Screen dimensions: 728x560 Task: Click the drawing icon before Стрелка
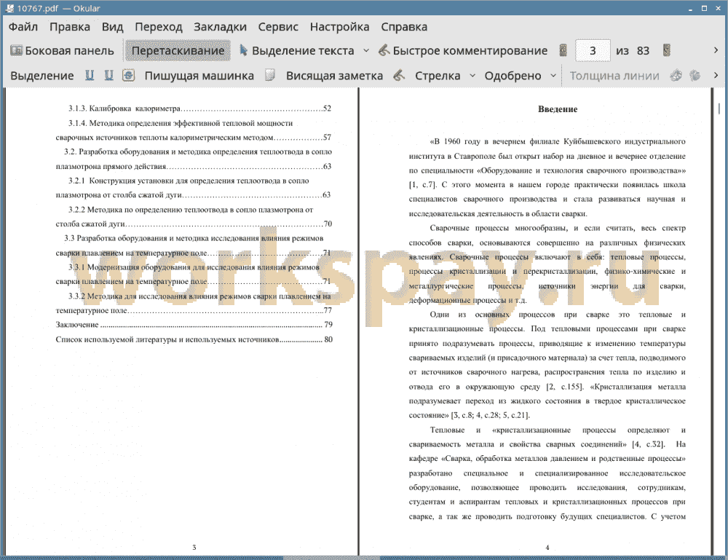[x=399, y=75]
